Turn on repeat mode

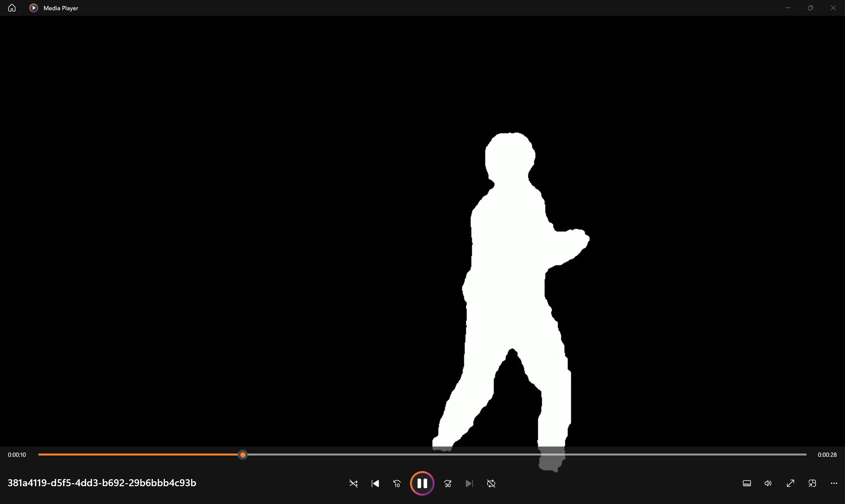(x=491, y=483)
